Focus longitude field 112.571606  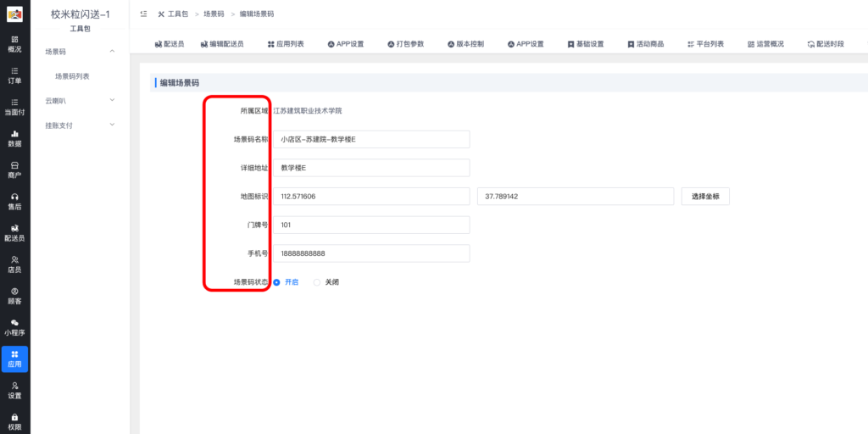(x=371, y=197)
